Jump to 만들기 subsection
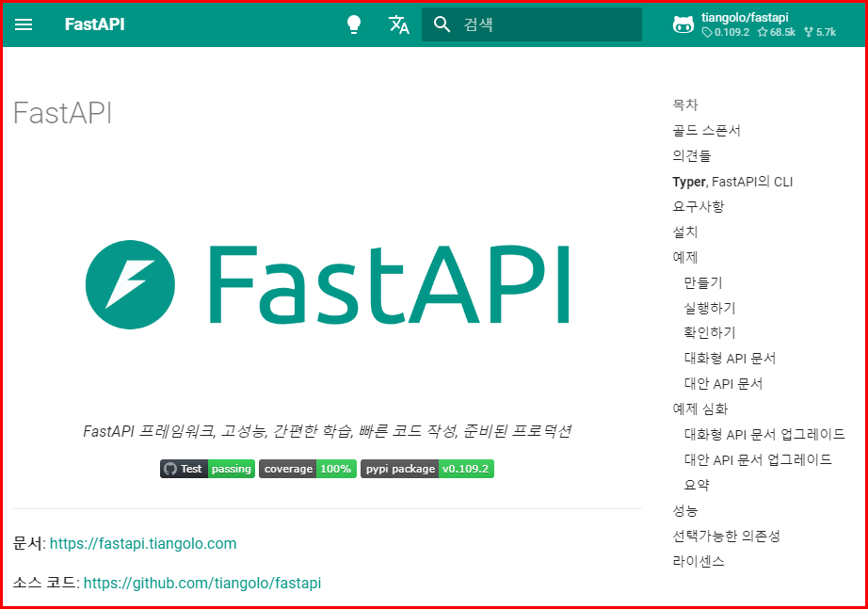This screenshot has height=609, width=868. click(703, 283)
